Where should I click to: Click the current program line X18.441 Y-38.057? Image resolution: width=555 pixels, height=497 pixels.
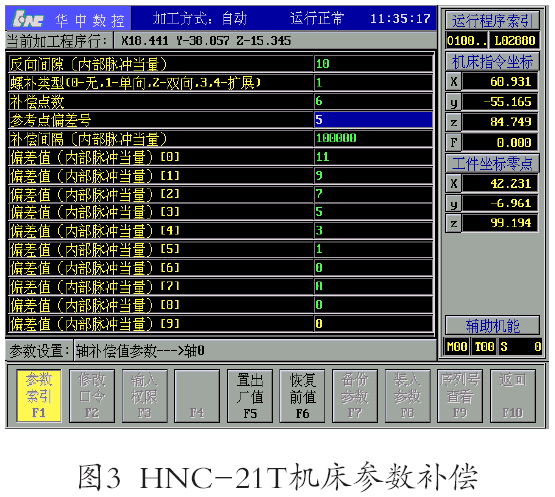[x=206, y=41]
